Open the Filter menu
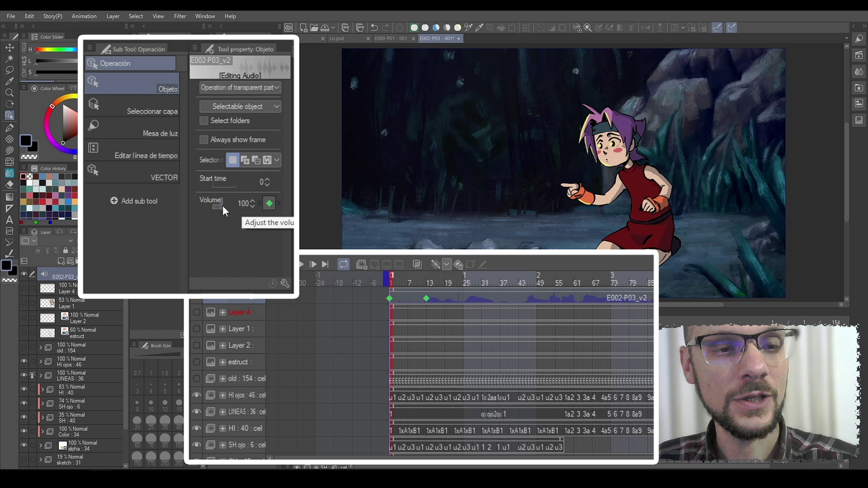 coord(180,16)
